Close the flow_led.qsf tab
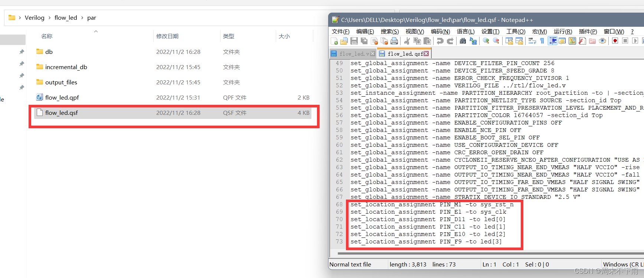This screenshot has height=278, width=644. point(426,54)
